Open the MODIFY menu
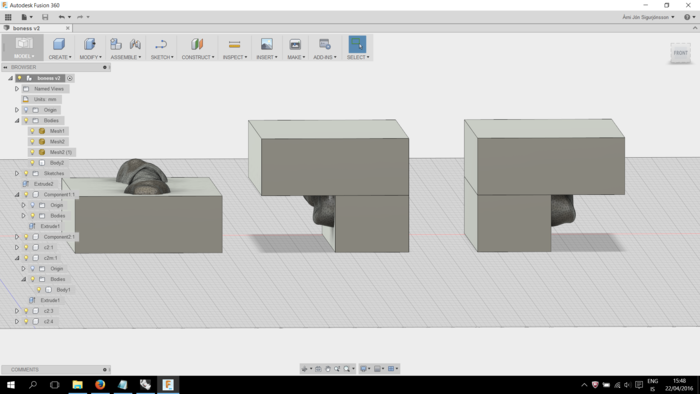700x394 pixels. (91, 58)
